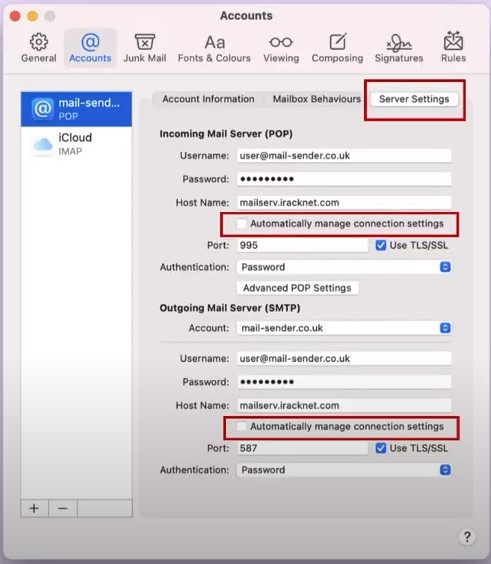Click the incoming Password field

point(344,179)
